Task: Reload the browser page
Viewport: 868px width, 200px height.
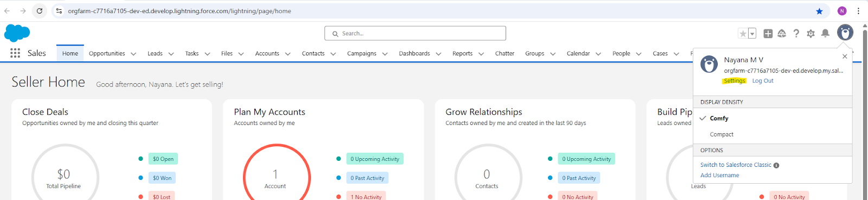Action: pos(40,11)
